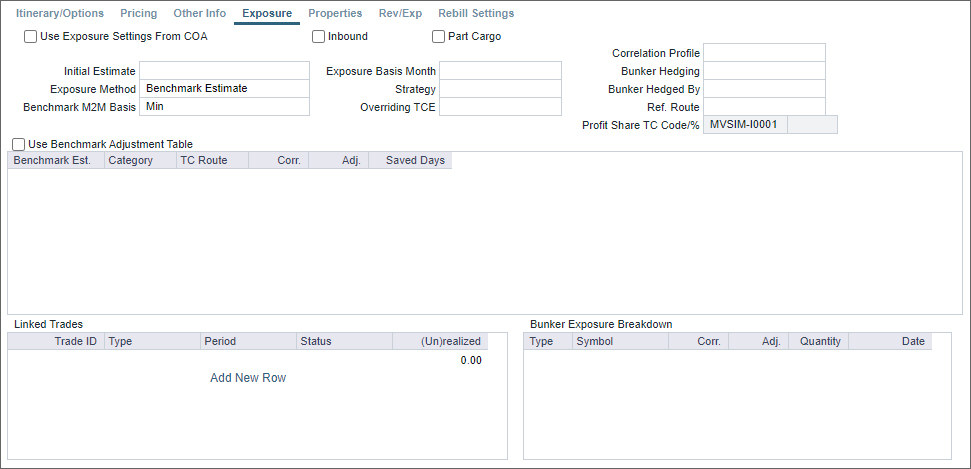Enable Use Exposure Settings From COA
The height and width of the screenshot is (469, 971).
point(31,37)
